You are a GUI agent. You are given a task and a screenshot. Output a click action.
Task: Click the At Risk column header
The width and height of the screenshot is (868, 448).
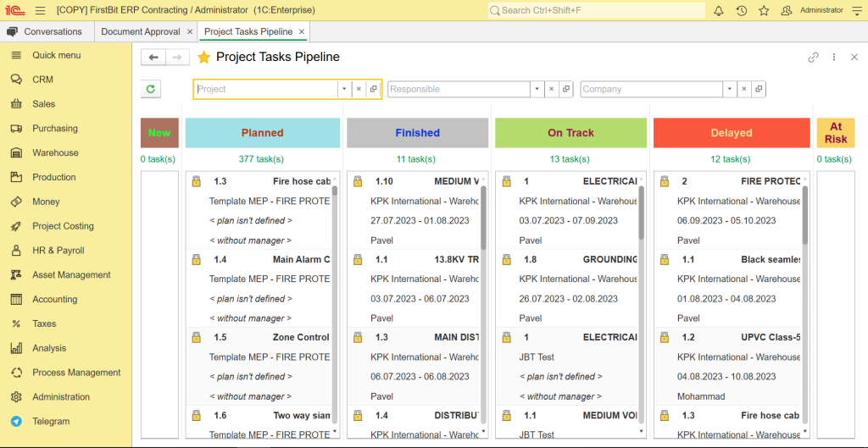tap(835, 133)
